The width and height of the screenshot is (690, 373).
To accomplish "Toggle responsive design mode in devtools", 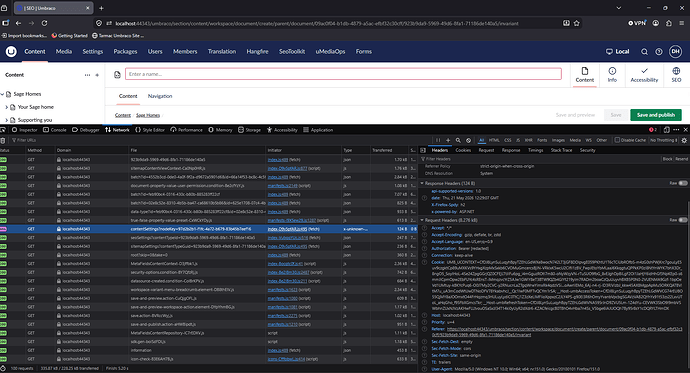I will (x=666, y=130).
